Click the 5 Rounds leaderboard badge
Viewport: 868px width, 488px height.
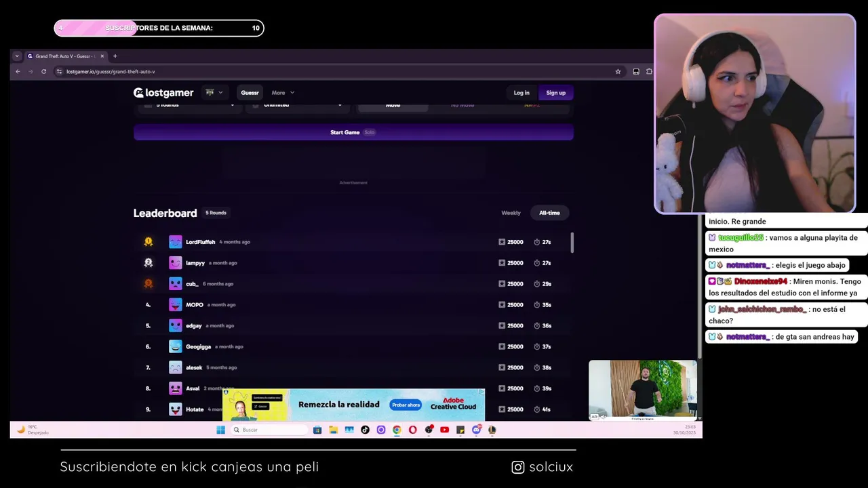pyautogui.click(x=216, y=213)
